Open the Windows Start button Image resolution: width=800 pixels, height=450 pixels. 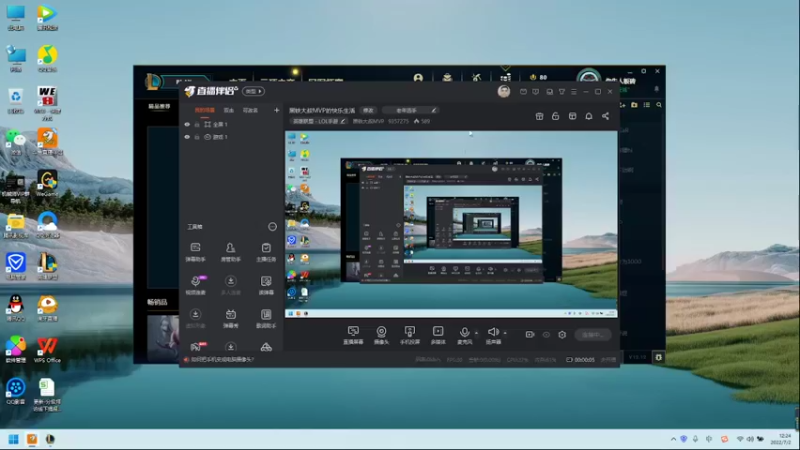point(14,439)
